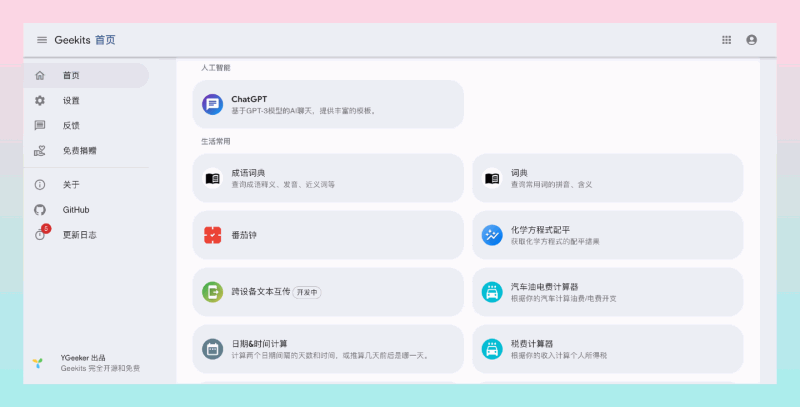The width and height of the screenshot is (800, 407).
Task: Click the 首页 header label
Action: [x=105, y=40]
